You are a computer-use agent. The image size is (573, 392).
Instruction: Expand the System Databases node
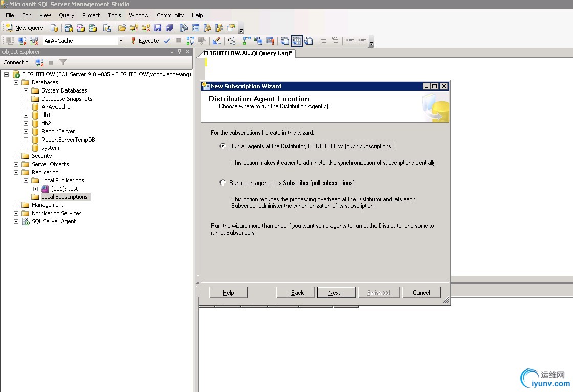(x=26, y=90)
